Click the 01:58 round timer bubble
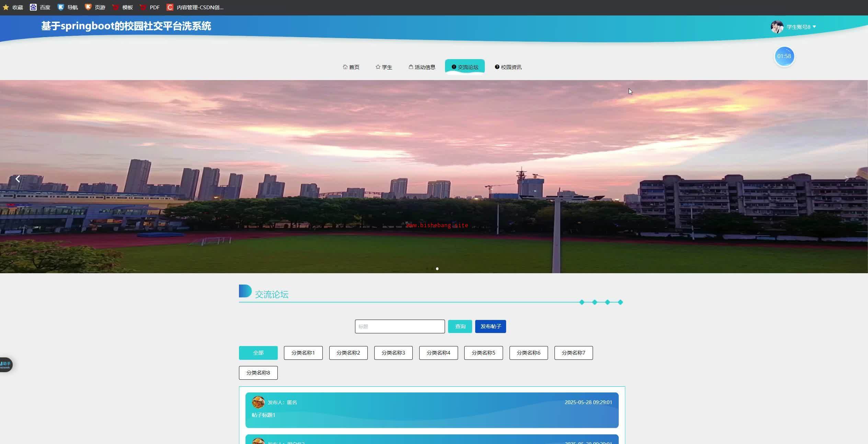 coord(784,56)
